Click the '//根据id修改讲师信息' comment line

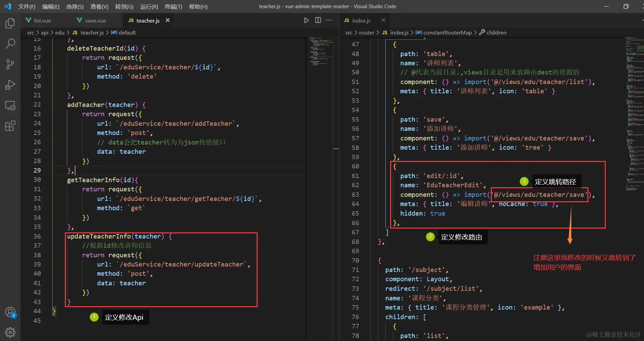(x=117, y=245)
